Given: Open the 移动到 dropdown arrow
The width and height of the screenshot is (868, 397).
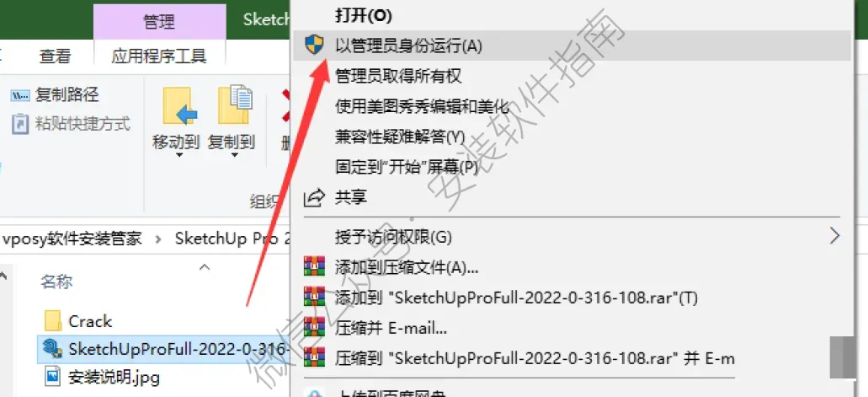Looking at the screenshot, I should (178, 156).
